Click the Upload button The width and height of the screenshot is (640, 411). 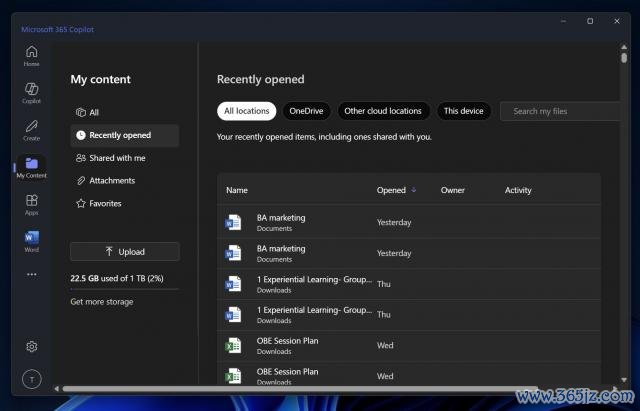coord(124,251)
